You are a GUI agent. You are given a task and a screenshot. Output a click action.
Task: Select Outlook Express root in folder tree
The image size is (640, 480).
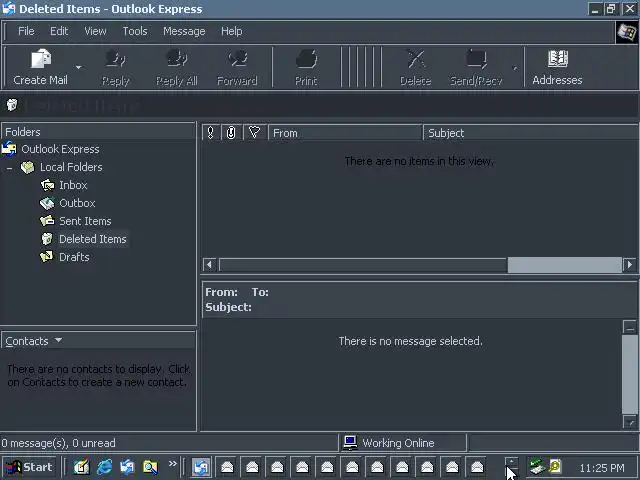pyautogui.click(x=60, y=149)
